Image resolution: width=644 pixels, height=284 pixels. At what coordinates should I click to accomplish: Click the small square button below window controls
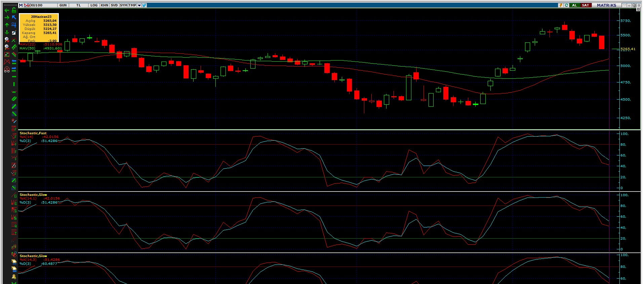point(638,9)
